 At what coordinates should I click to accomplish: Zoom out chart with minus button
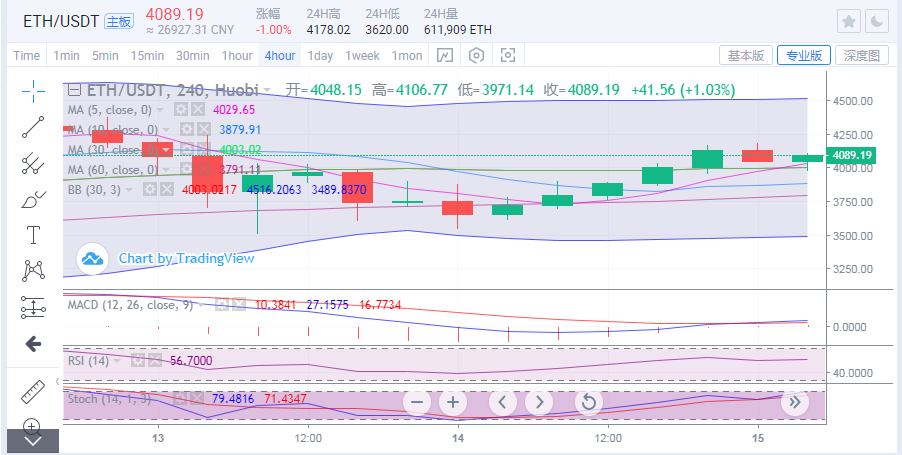pyautogui.click(x=417, y=402)
